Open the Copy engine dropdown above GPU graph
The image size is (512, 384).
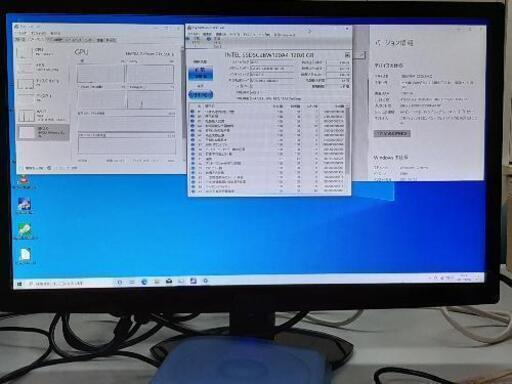pos(133,61)
